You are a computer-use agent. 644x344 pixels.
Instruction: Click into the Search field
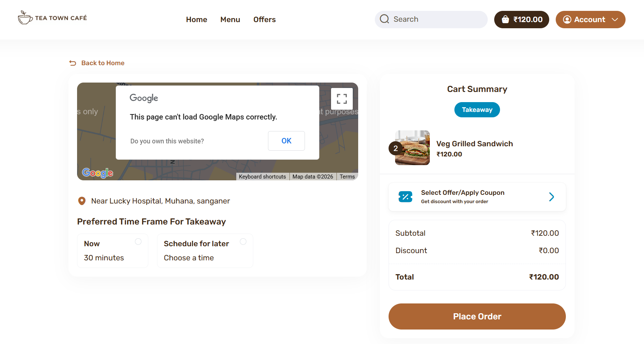431,20
